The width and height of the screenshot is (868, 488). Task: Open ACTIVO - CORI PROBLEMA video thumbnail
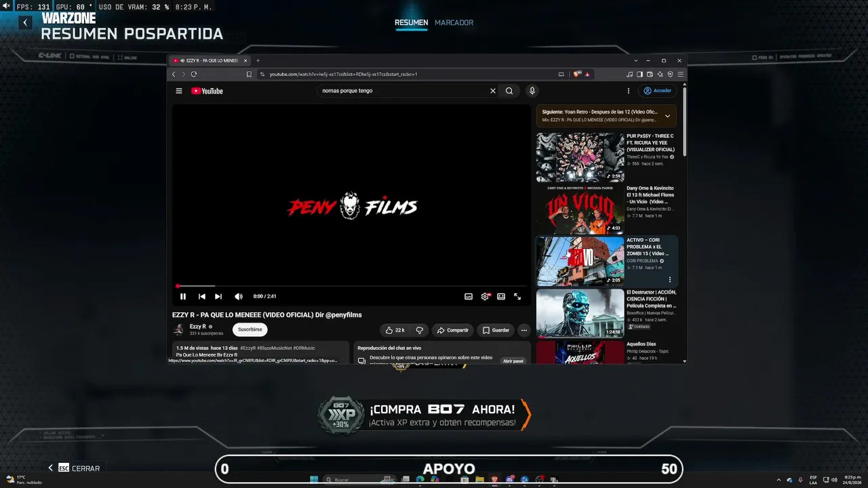(580, 261)
